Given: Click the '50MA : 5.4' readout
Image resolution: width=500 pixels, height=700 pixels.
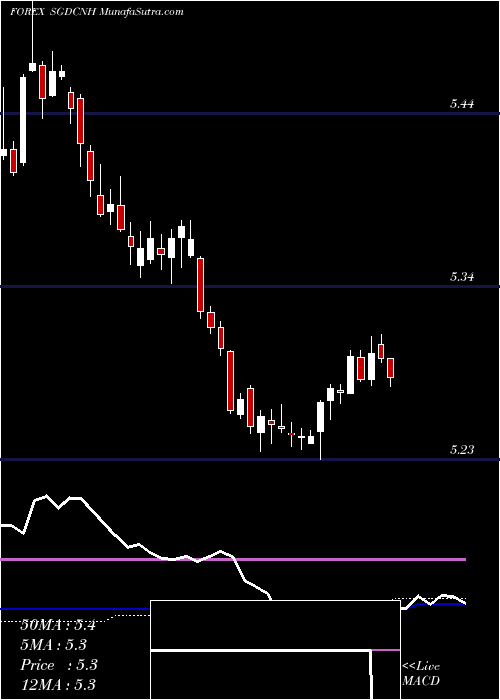Looking at the screenshot, I should (x=58, y=625).
